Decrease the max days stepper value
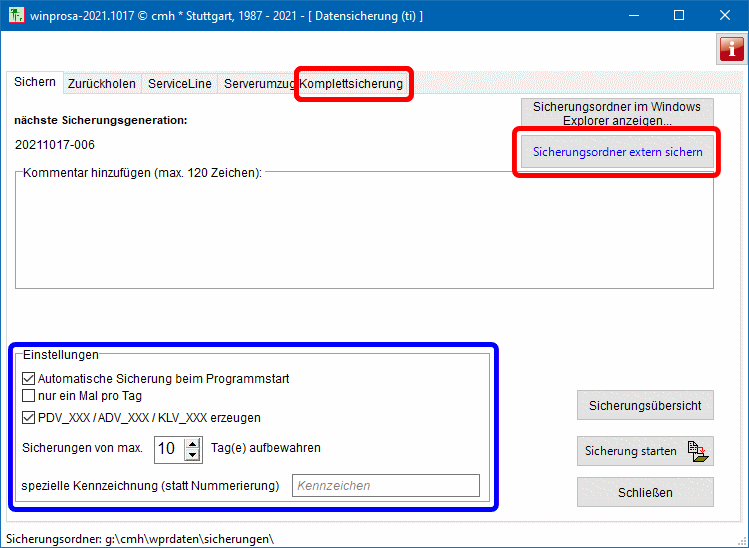The height and width of the screenshot is (548, 749). [x=193, y=454]
